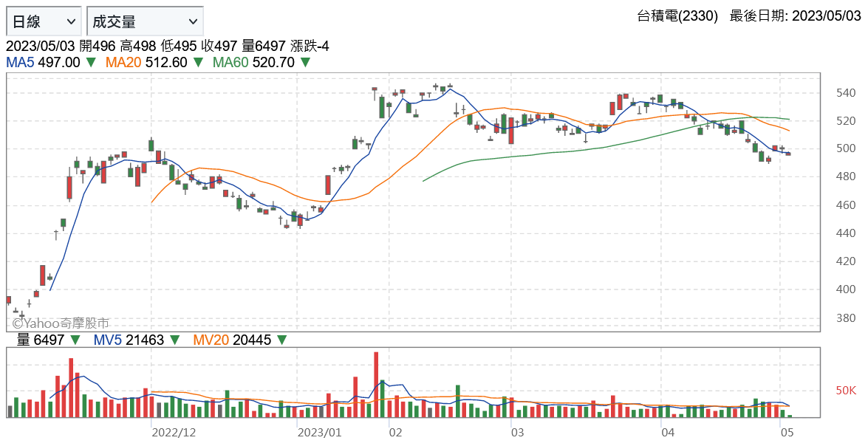Click the 420 price axis label
The image size is (868, 446).
click(x=845, y=261)
